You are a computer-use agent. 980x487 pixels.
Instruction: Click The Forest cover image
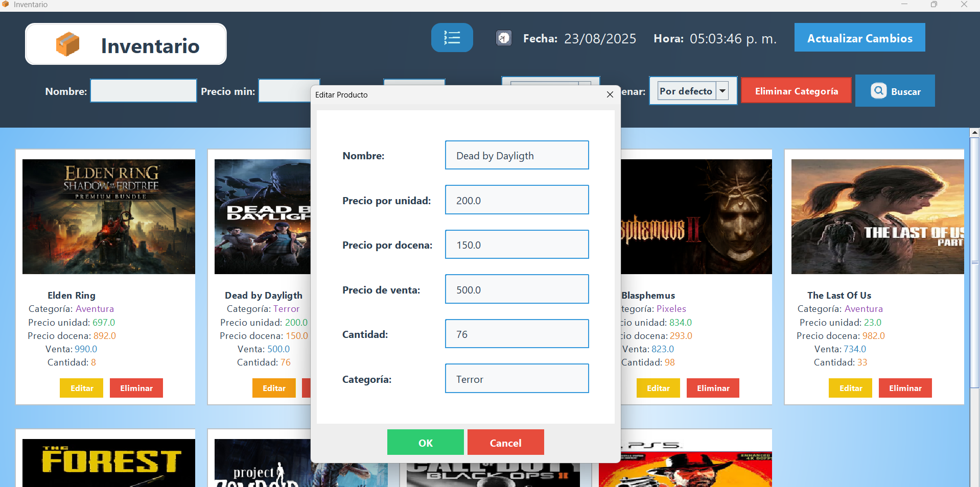[x=109, y=462]
